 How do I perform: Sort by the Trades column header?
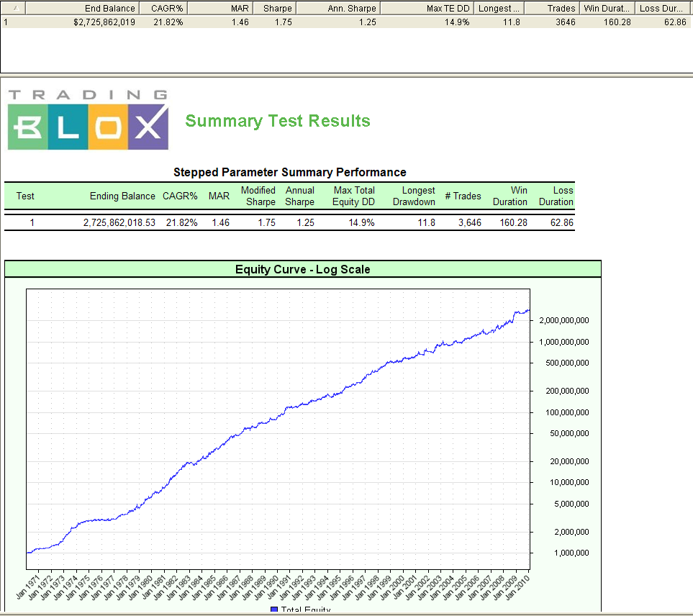coord(561,9)
